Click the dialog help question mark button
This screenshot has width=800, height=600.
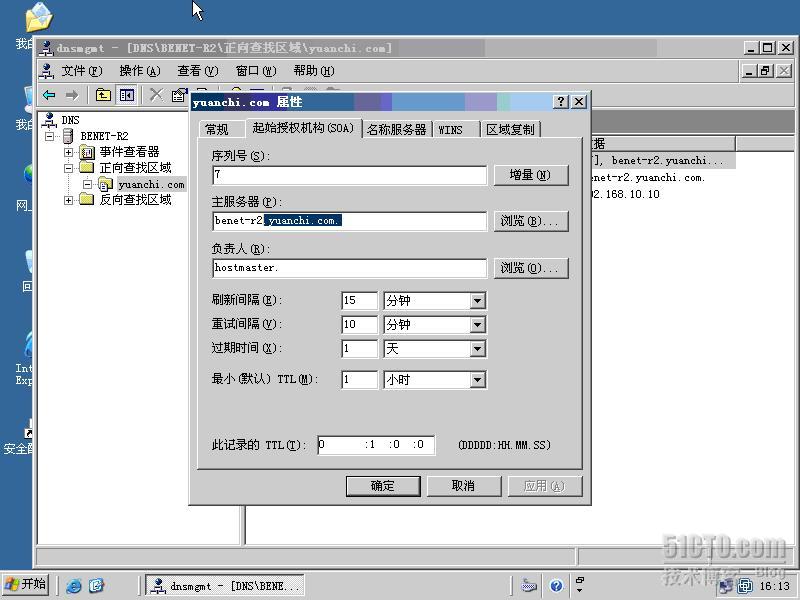click(x=561, y=102)
